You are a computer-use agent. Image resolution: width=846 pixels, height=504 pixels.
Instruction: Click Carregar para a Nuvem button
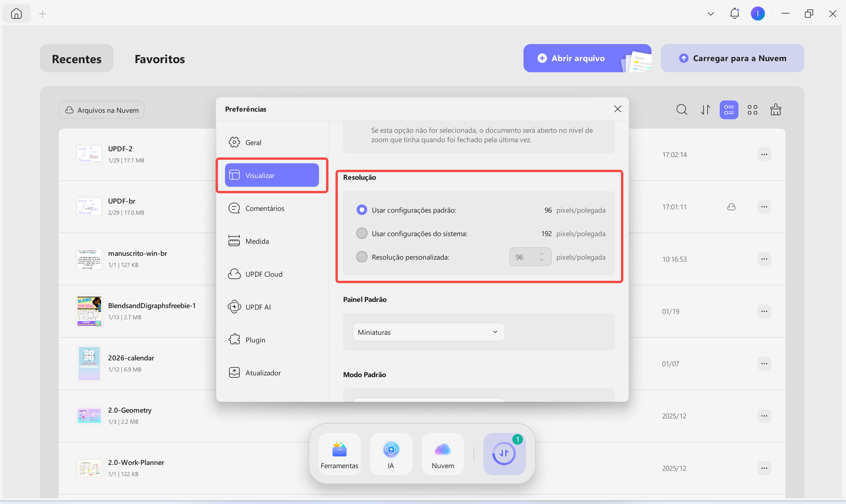coord(732,58)
